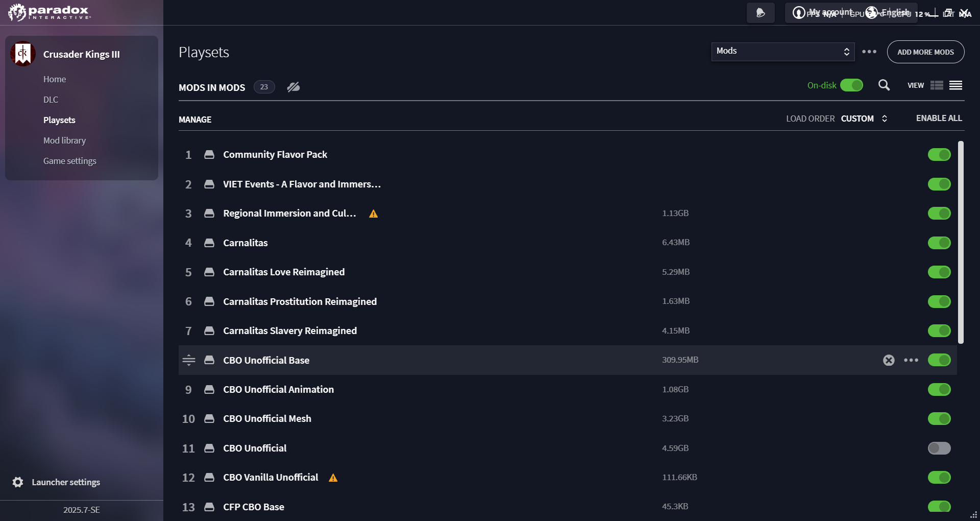Open the My account menu
The width and height of the screenshot is (980, 521).
tap(823, 12)
